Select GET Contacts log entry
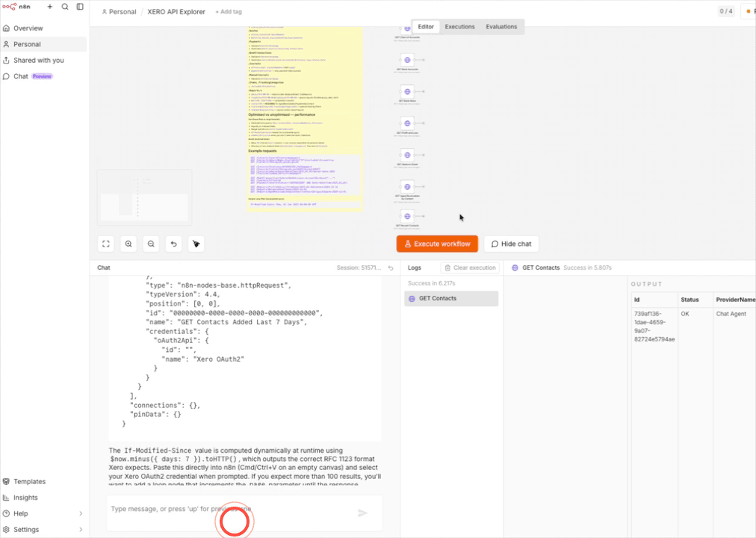This screenshot has width=756, height=538. pos(451,298)
